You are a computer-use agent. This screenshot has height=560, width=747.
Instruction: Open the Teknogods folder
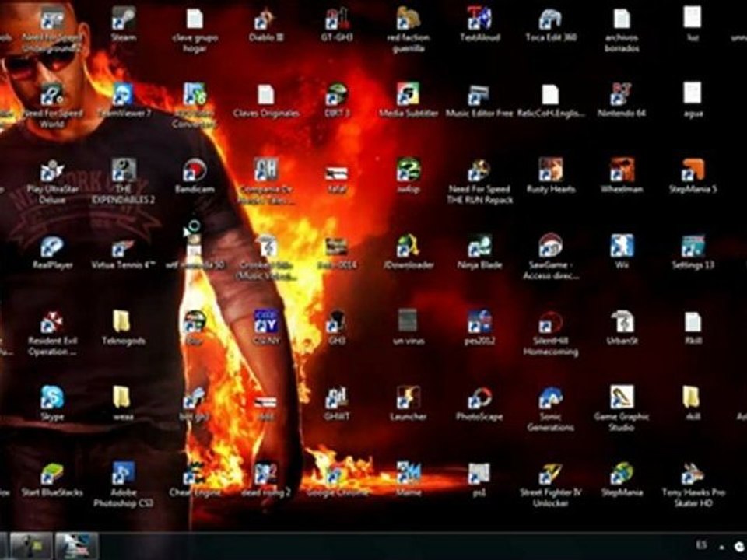coord(123,327)
